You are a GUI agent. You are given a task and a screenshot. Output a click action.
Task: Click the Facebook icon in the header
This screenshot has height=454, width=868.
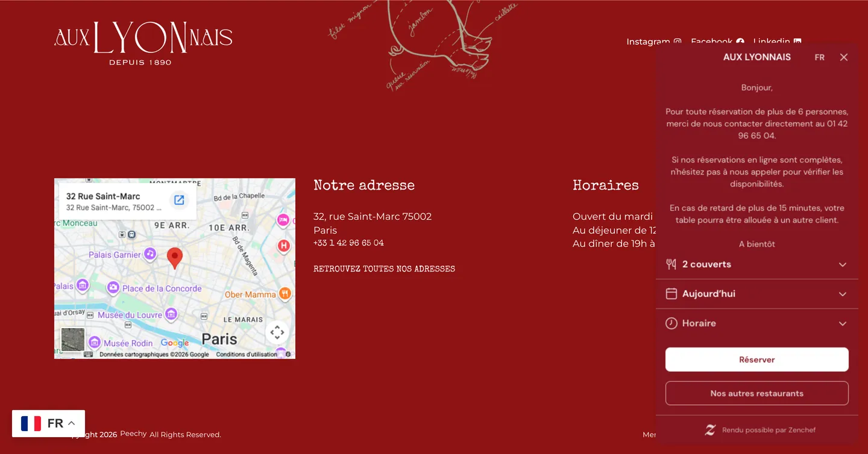pos(740,42)
